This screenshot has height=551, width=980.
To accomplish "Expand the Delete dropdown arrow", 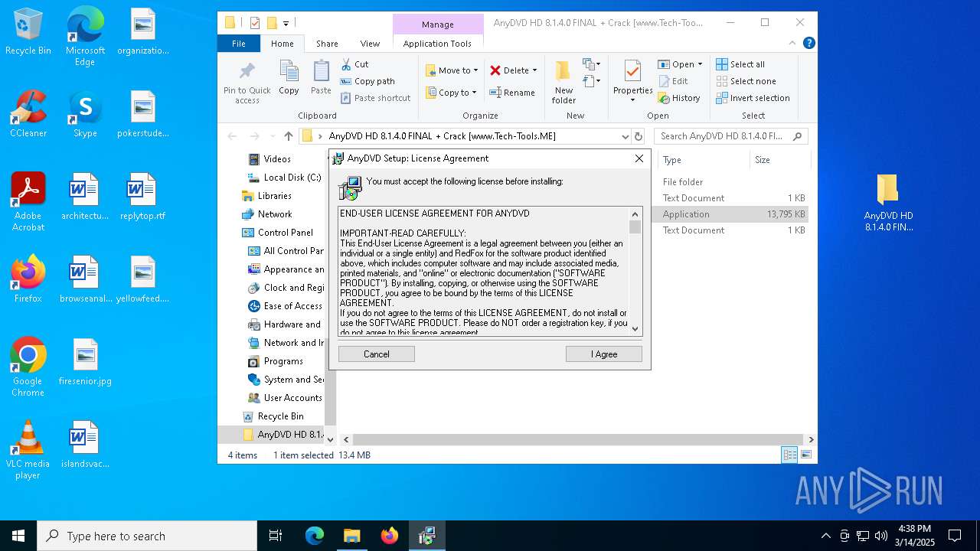I will (534, 70).
